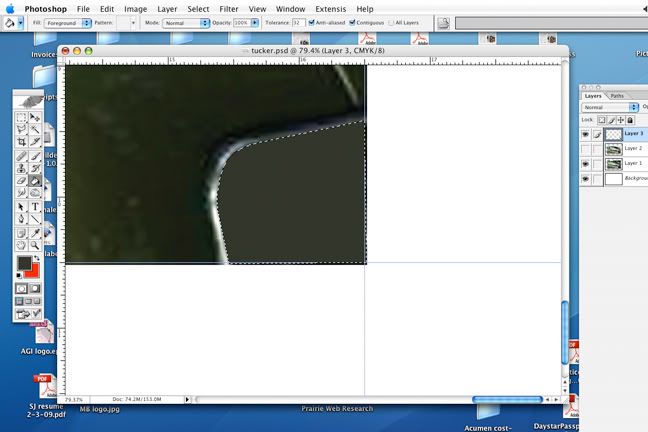The height and width of the screenshot is (432, 648).
Task: Reset to default black and white colors
Action: 19,275
